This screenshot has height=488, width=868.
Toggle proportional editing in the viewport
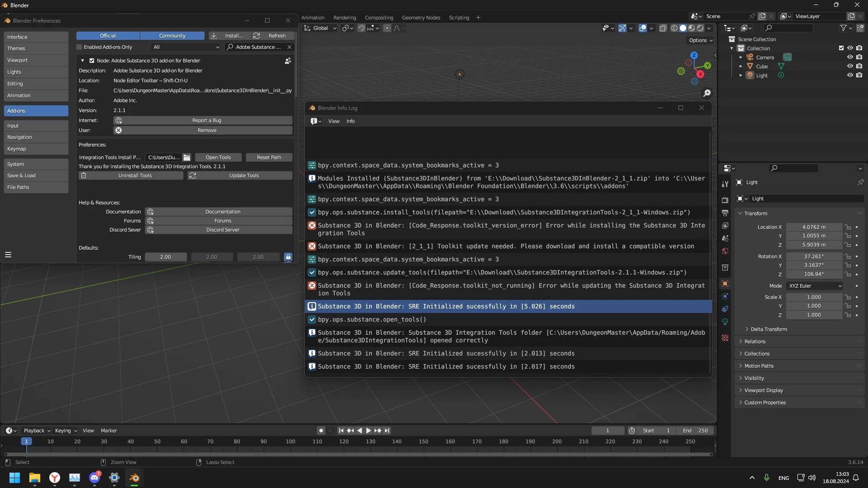[x=387, y=28]
